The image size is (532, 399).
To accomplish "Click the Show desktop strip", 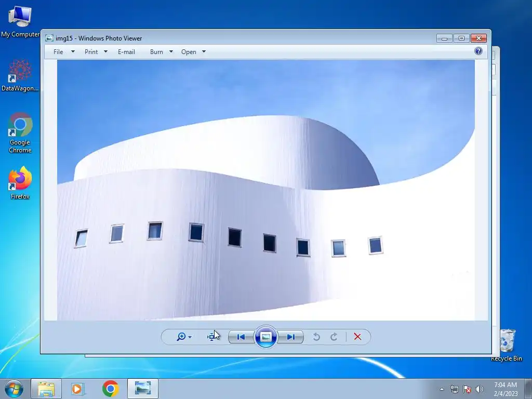I will coord(528,389).
